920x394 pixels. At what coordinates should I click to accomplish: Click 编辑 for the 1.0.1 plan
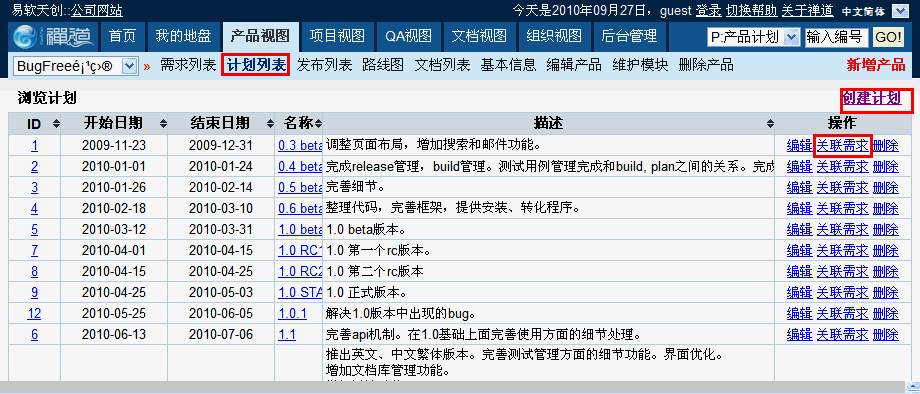799,313
